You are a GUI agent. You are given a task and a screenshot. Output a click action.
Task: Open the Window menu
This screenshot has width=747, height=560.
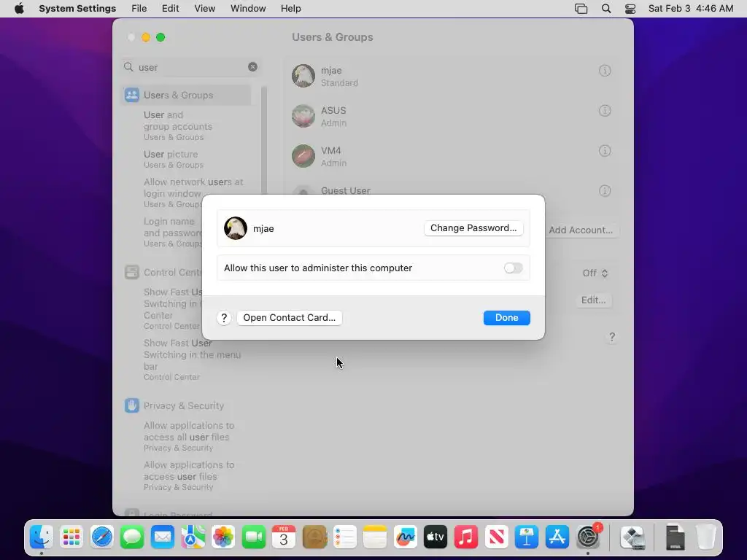[x=248, y=9]
